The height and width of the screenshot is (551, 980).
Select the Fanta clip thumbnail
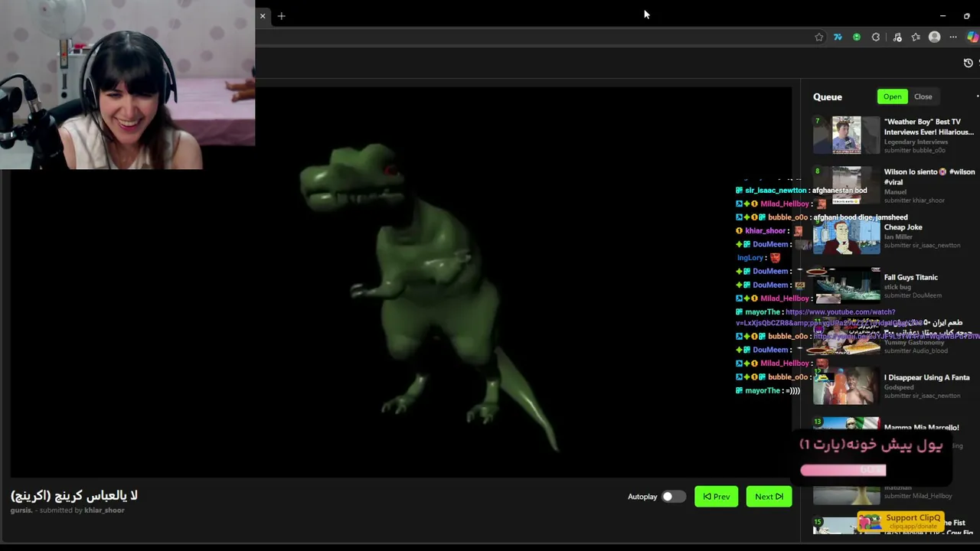point(847,386)
